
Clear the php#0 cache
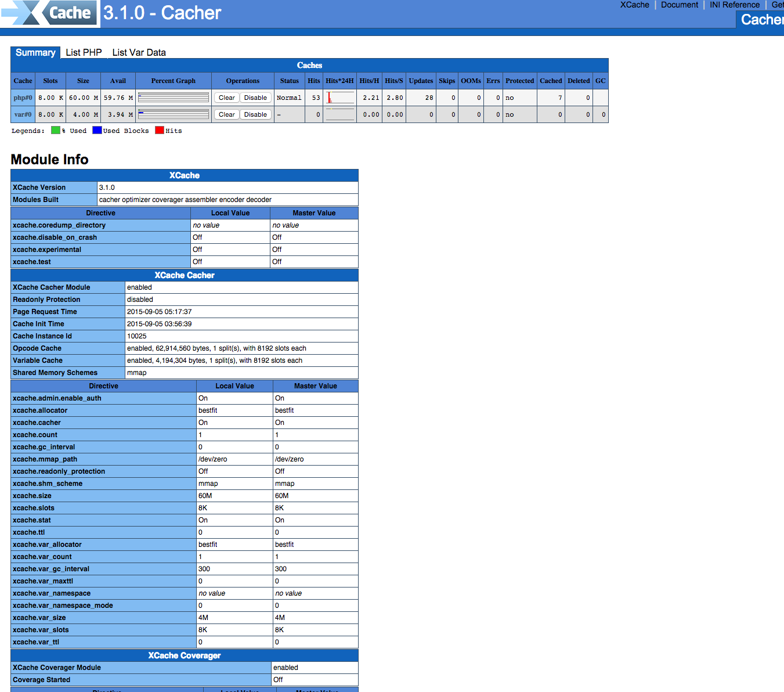point(227,98)
